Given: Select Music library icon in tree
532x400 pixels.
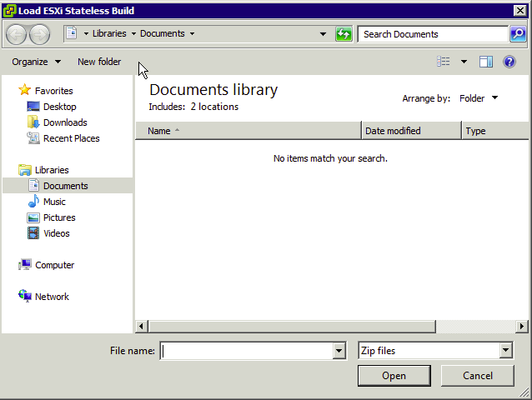Looking at the screenshot, I should (x=33, y=202).
